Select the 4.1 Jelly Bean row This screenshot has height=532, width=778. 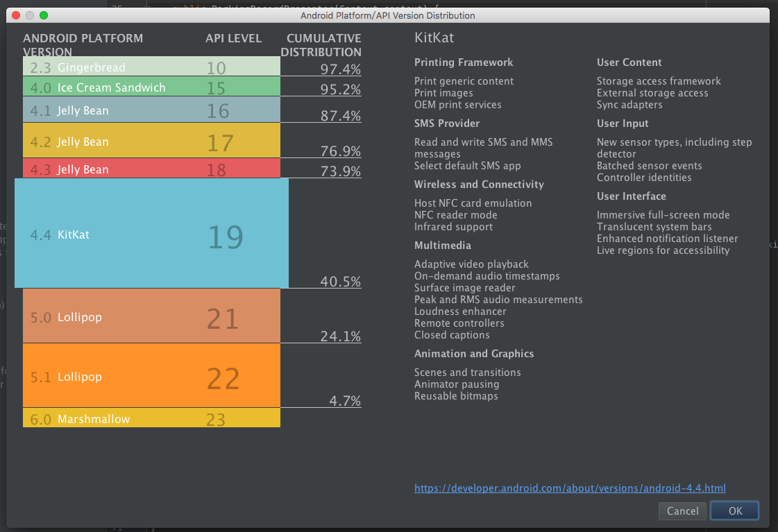(151, 109)
